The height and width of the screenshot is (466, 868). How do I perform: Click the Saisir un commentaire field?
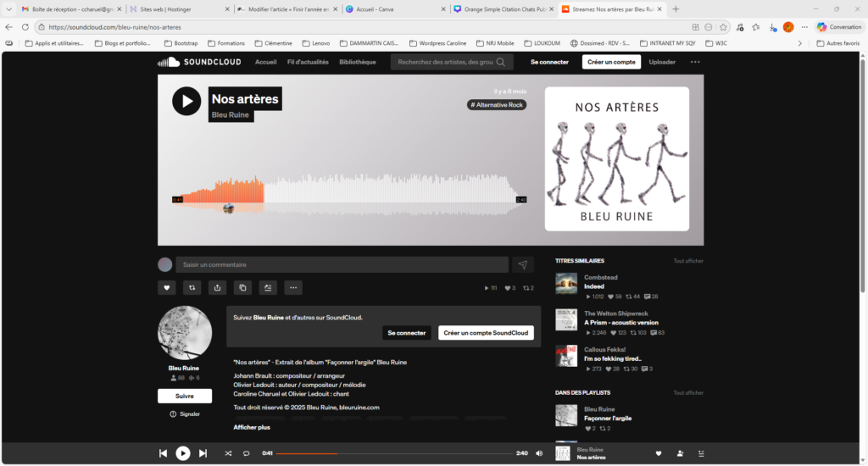(x=342, y=265)
